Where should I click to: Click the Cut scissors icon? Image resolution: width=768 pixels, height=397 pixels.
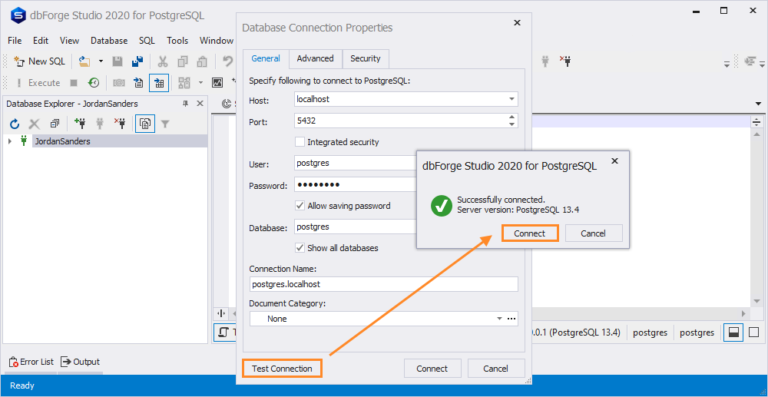[163, 61]
